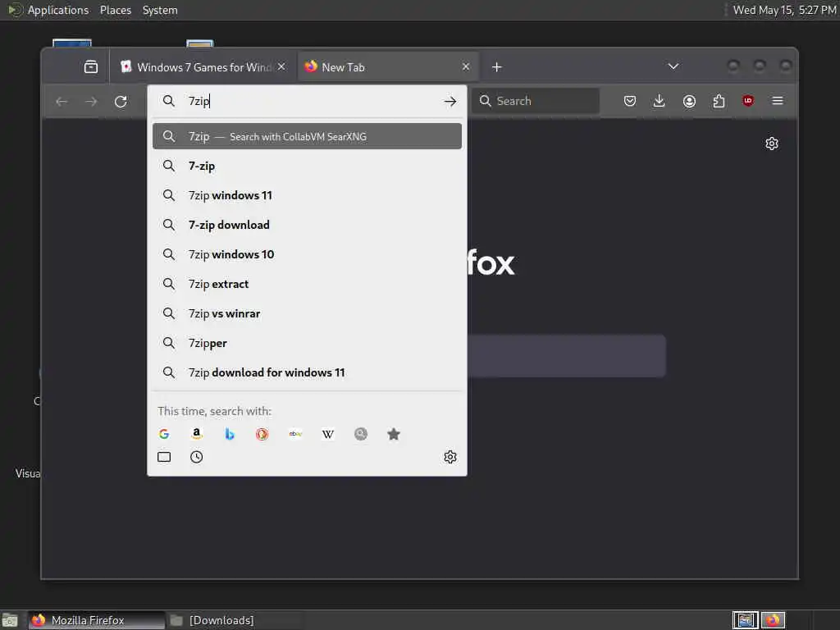This screenshot has width=840, height=630.
Task: Search this time with the grey magnifier engine
Action: (361, 434)
